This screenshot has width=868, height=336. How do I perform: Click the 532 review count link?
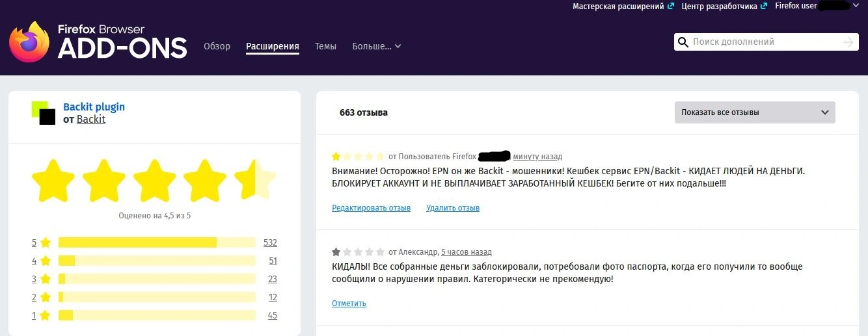270,242
